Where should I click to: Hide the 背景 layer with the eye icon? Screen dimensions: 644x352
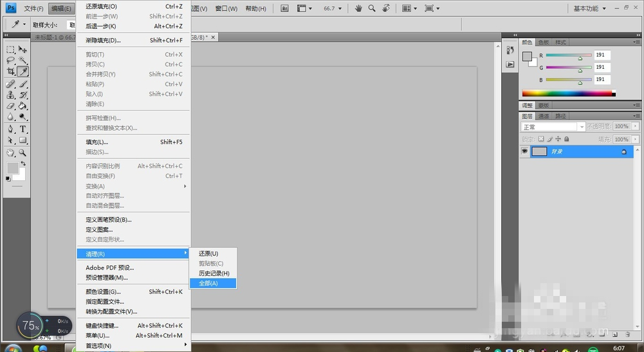(524, 151)
